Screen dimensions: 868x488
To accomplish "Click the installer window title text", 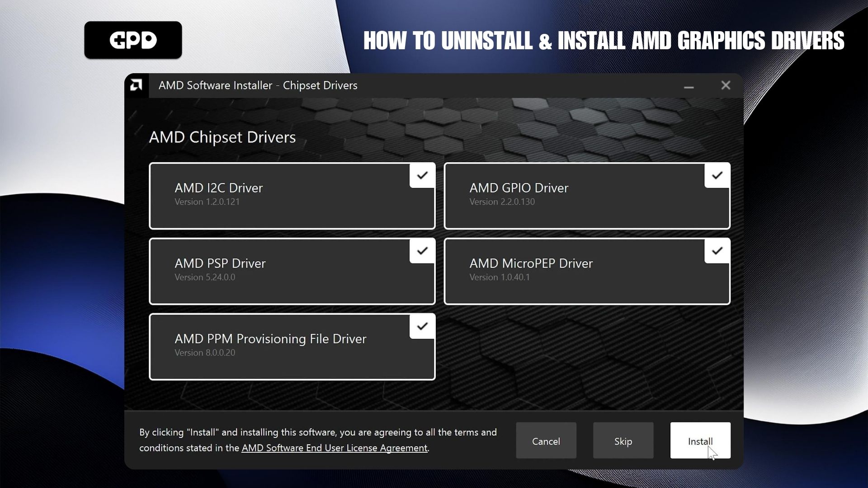I will coord(258,85).
